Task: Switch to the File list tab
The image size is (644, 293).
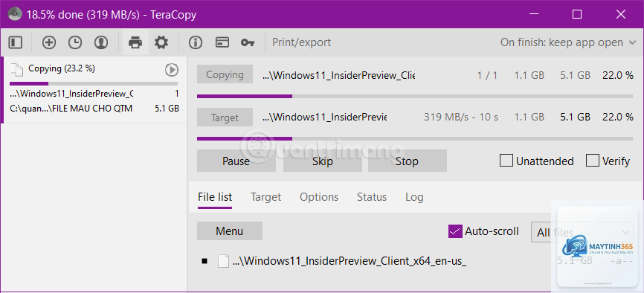Action: [215, 197]
